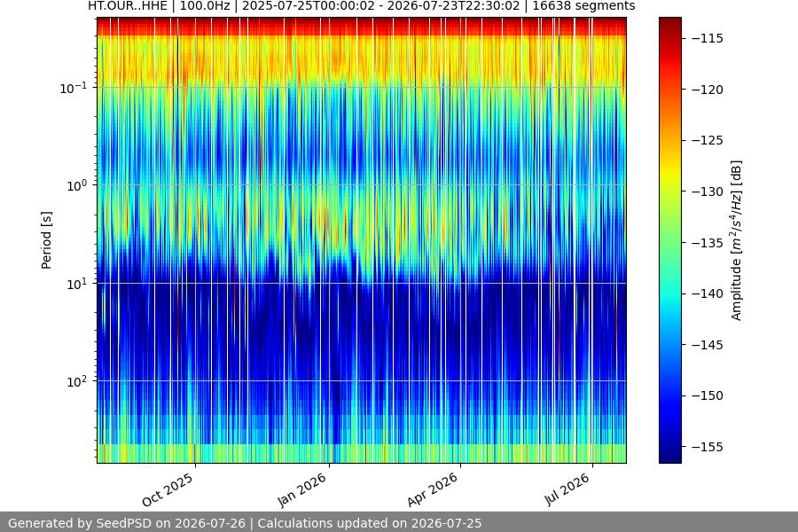The height and width of the screenshot is (532, 798).
Task: Click the -135 colorbar tick label
Action: (708, 243)
